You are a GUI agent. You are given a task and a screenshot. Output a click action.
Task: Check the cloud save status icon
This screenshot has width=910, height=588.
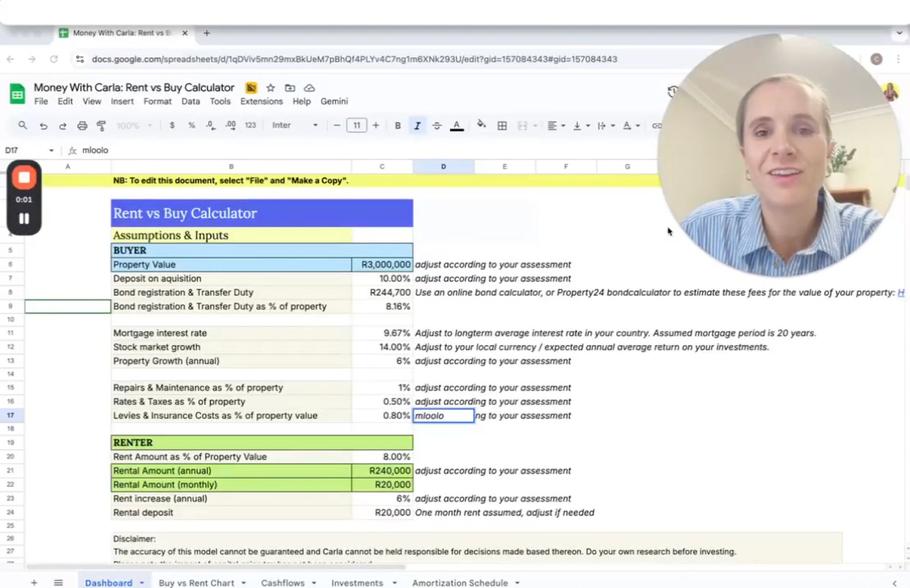click(309, 88)
